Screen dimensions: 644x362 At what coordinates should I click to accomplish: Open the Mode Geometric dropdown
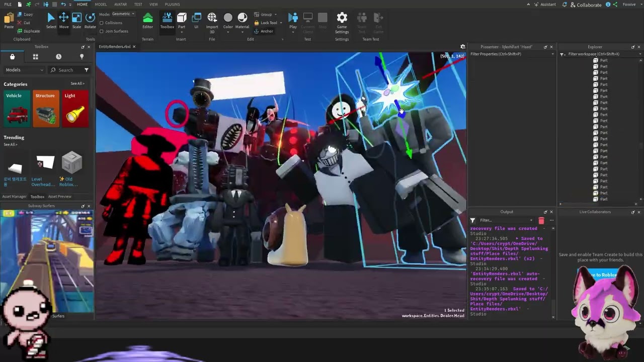point(123,14)
